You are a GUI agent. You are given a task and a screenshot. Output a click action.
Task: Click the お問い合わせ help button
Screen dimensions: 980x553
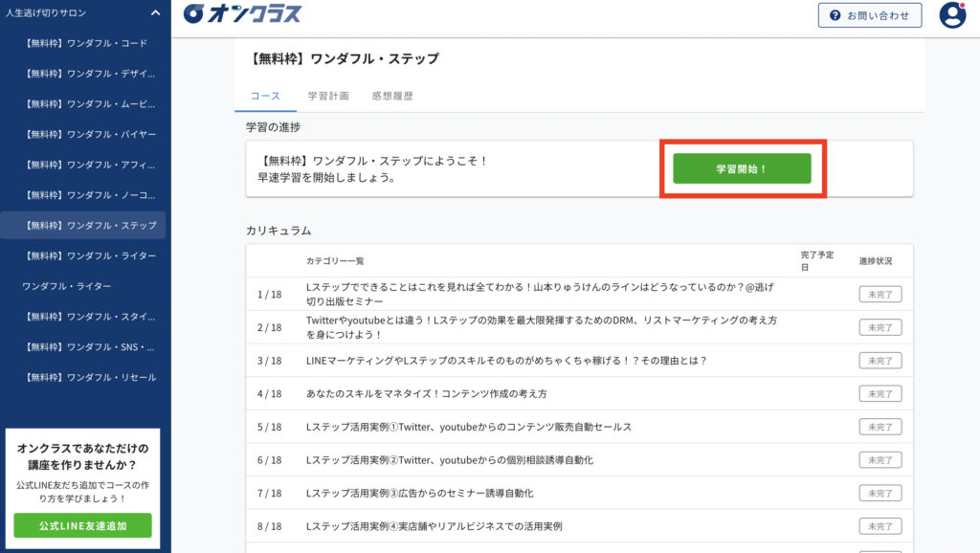click(x=870, y=15)
